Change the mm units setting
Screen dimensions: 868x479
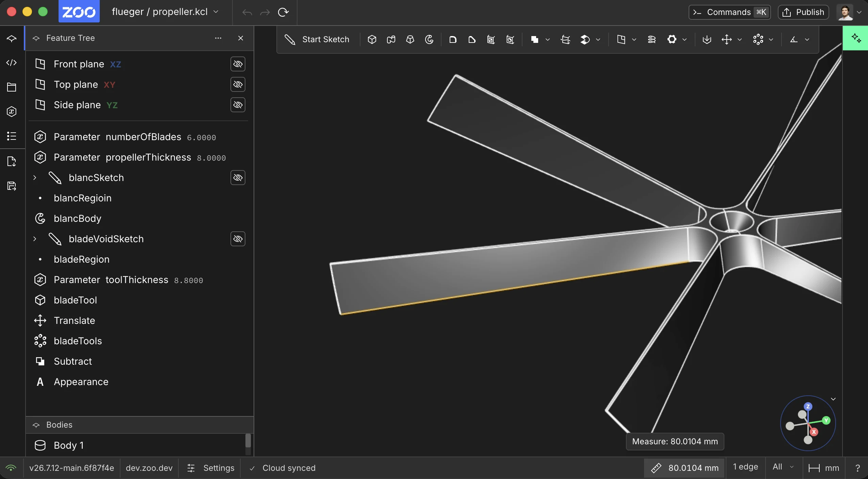(x=824, y=468)
